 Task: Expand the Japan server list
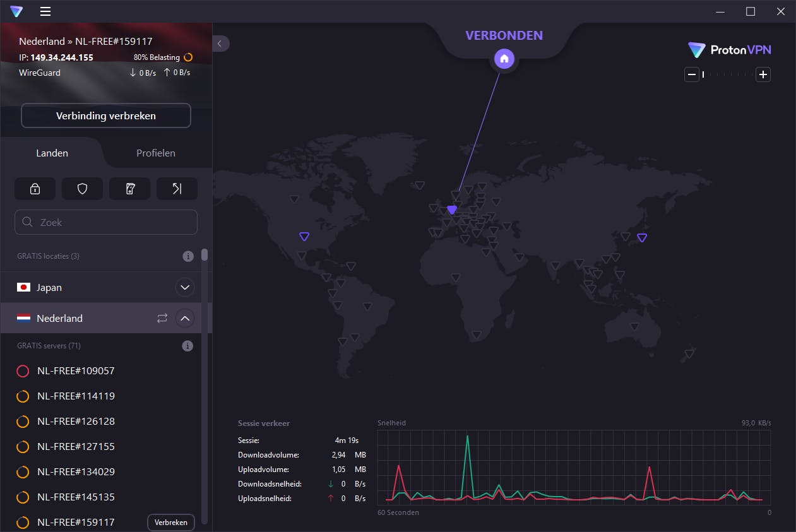(x=185, y=287)
